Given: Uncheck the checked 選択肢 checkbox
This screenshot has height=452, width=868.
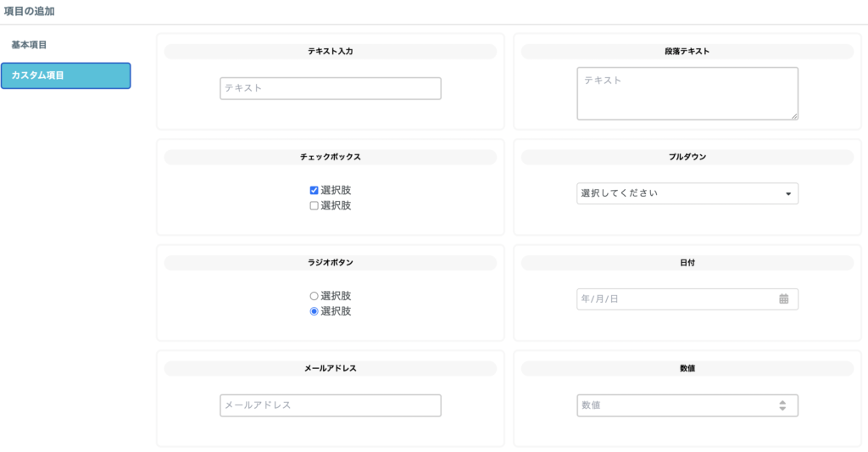Looking at the screenshot, I should [x=314, y=191].
